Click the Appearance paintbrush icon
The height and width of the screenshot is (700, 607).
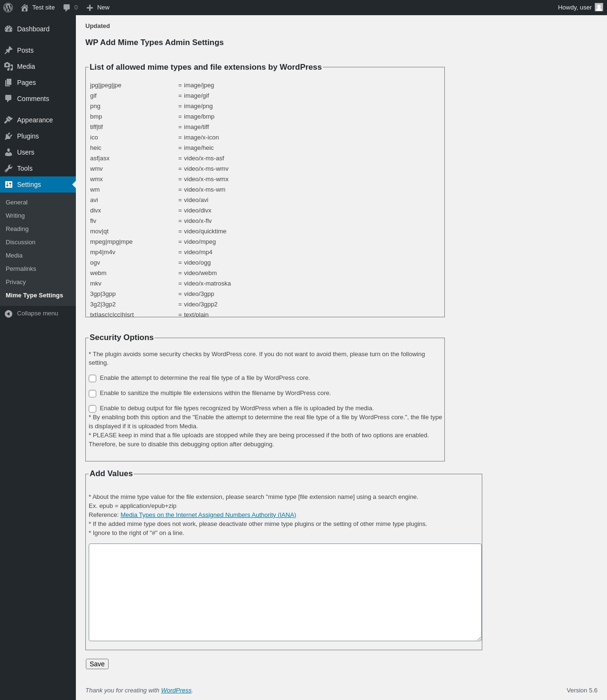(x=9, y=120)
